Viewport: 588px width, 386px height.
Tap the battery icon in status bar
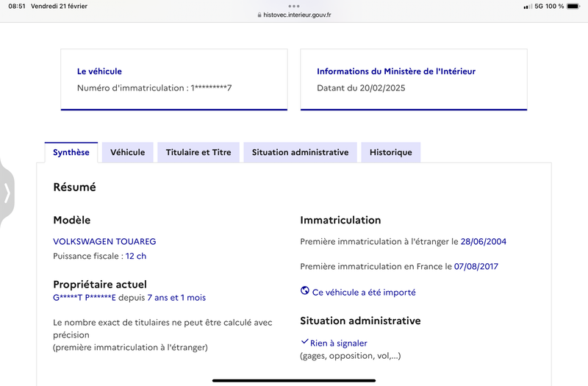coord(573,7)
